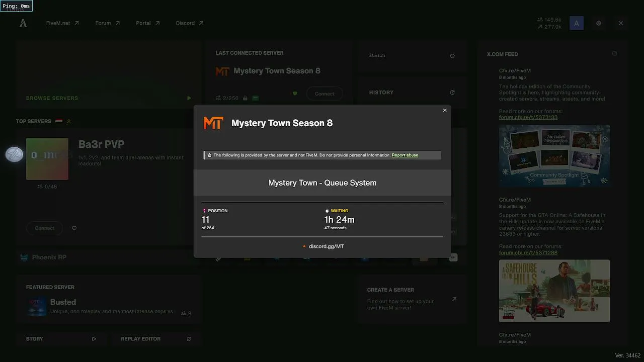Click the discord.gg/MT text in the dialog
The image size is (644, 362).
click(x=327, y=246)
